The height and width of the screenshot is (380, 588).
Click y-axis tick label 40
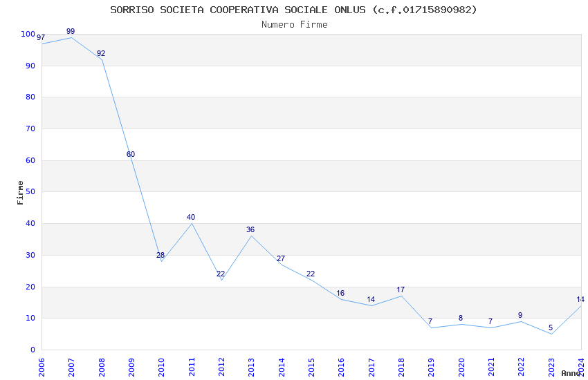click(30, 223)
